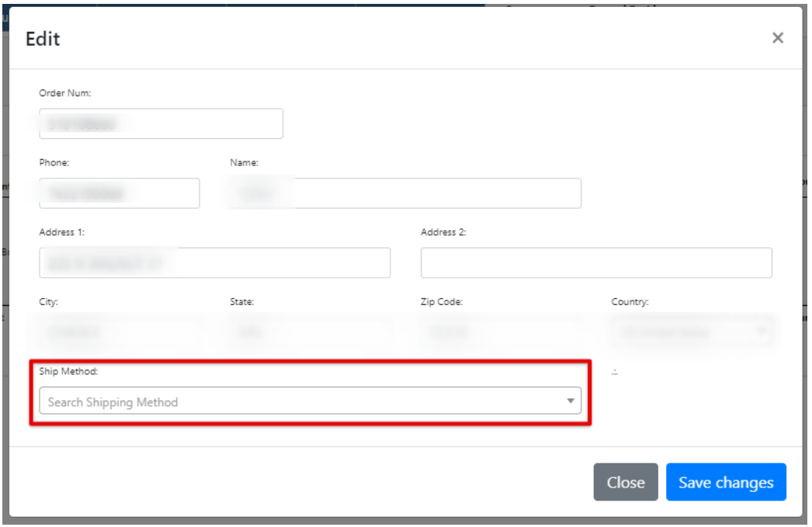The height and width of the screenshot is (527, 812).
Task: Click the Address 1 input field
Action: click(x=215, y=262)
